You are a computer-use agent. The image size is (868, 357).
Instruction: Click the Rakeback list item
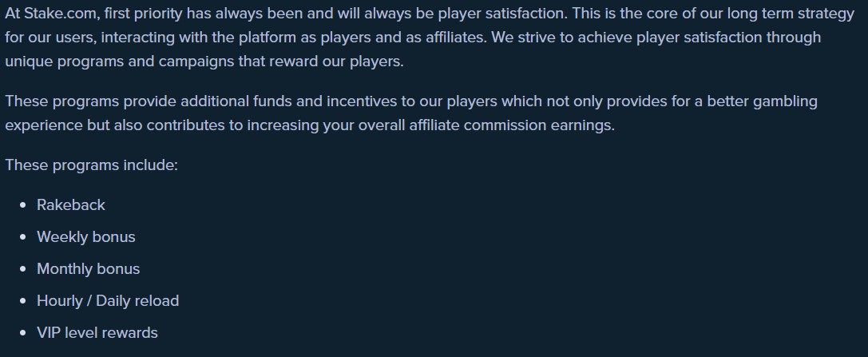click(71, 204)
